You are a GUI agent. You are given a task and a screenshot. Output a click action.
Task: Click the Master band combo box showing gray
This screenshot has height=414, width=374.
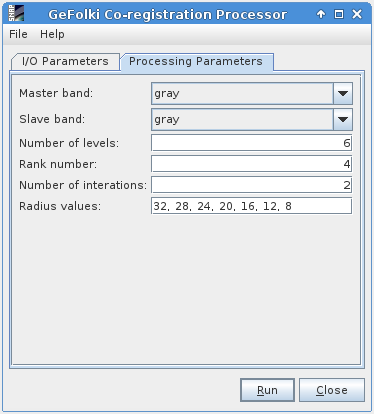pos(252,94)
